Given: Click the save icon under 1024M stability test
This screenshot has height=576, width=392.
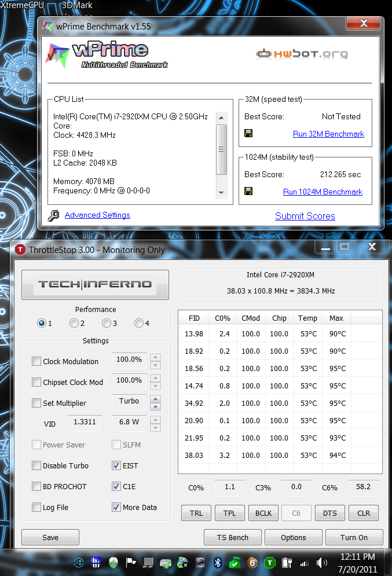Looking at the screenshot, I should [x=248, y=191].
